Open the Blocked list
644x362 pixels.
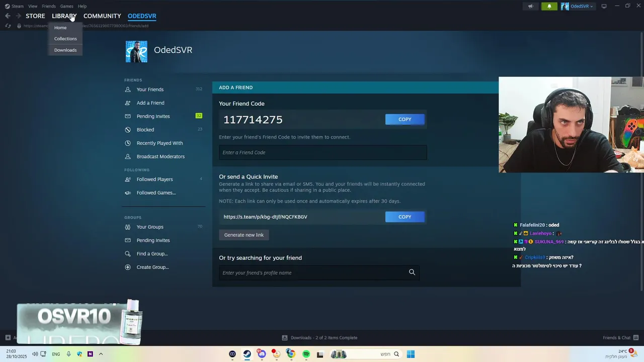tap(145, 130)
